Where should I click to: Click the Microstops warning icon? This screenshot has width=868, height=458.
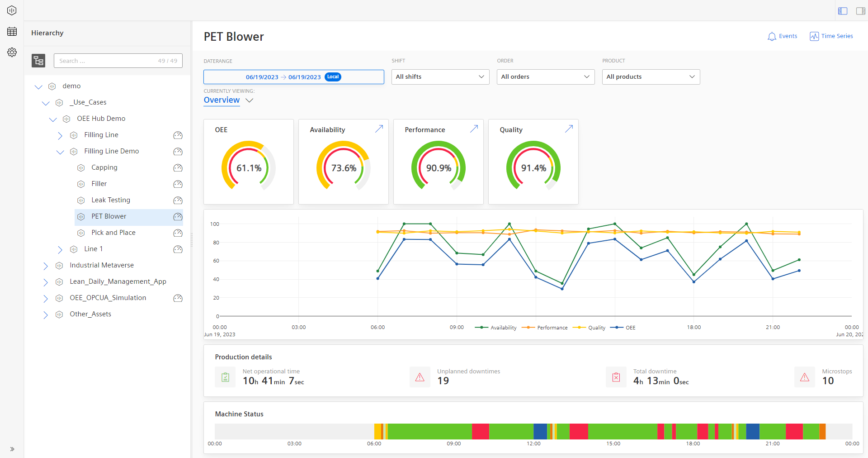pyautogui.click(x=805, y=377)
